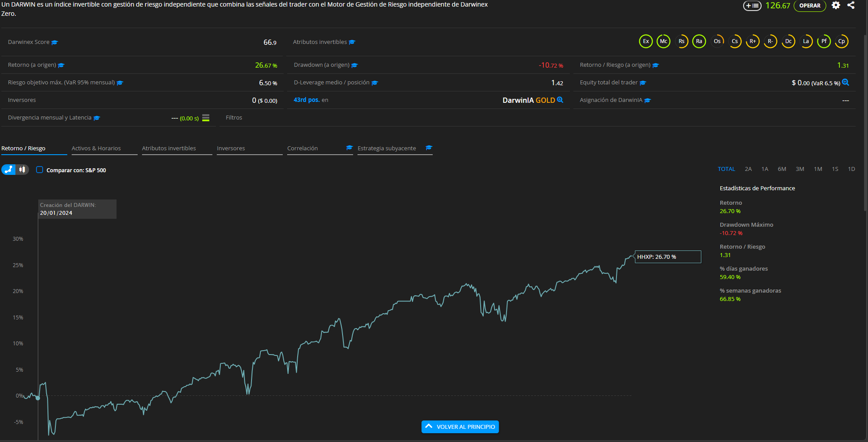Open the Darwinex Score help icon
Viewport: 868px width, 442px height.
tap(55, 43)
